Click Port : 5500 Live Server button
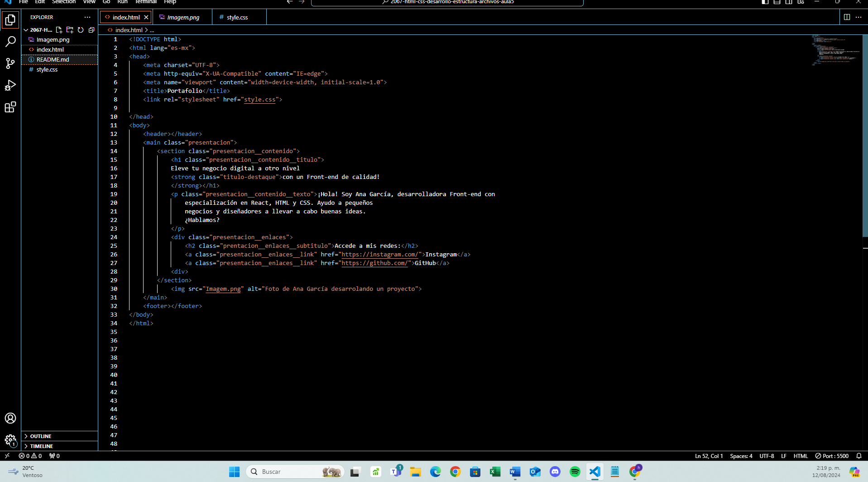 832,456
